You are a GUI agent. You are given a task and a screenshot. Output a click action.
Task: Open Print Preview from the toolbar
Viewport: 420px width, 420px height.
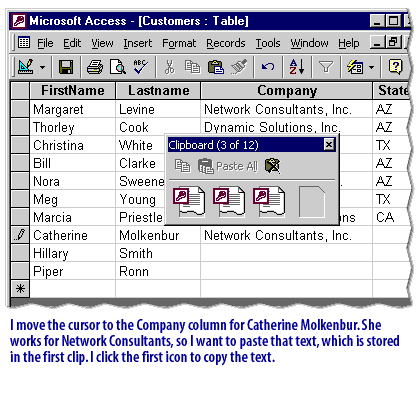tap(118, 67)
